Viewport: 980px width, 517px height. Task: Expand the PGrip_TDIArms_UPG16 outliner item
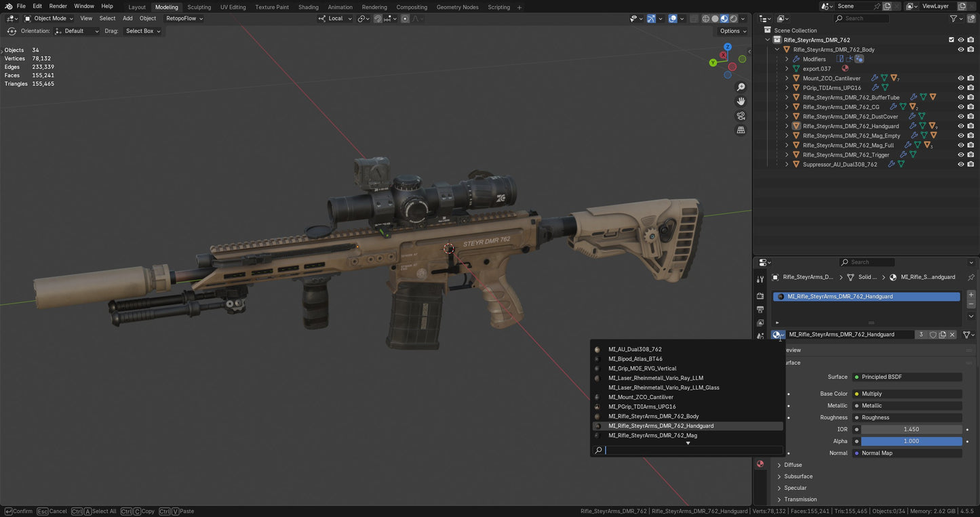point(787,87)
